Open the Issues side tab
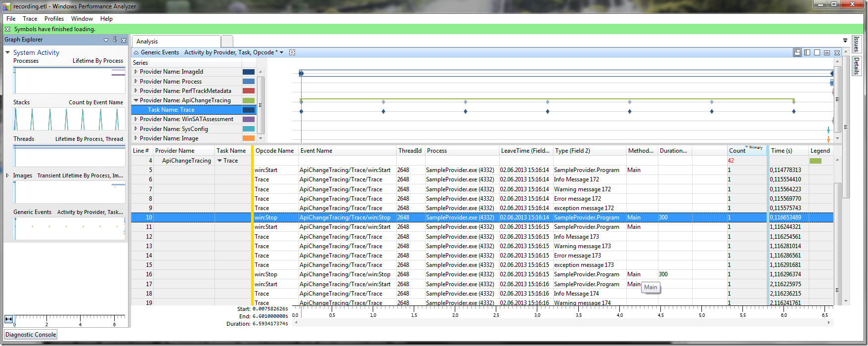868x346 pixels. click(856, 44)
